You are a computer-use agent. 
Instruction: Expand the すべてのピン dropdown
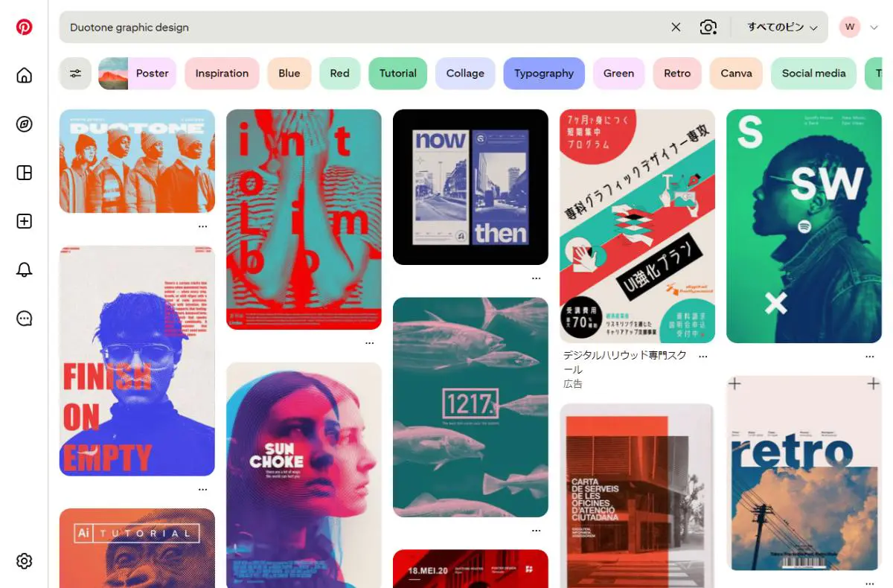click(x=782, y=27)
